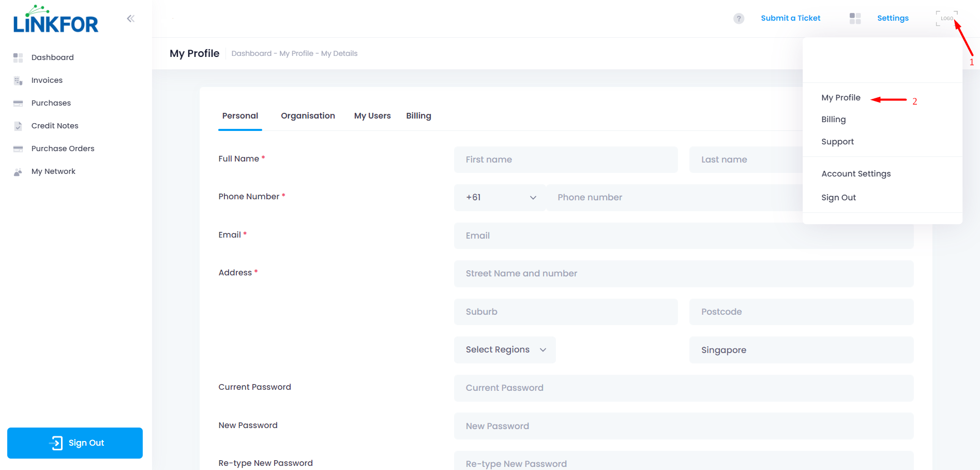The image size is (980, 470).
Task: Choose Billing in the user dropdown
Action: tap(834, 120)
